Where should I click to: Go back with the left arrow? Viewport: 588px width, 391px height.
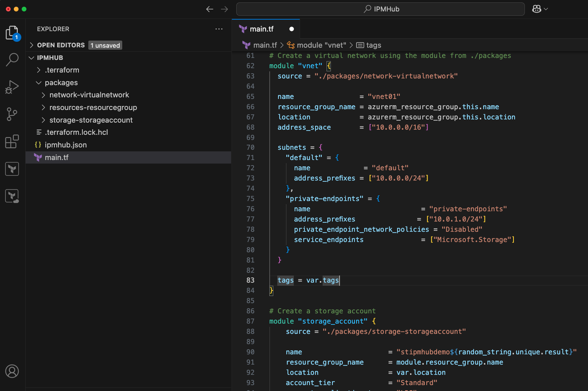coord(209,9)
